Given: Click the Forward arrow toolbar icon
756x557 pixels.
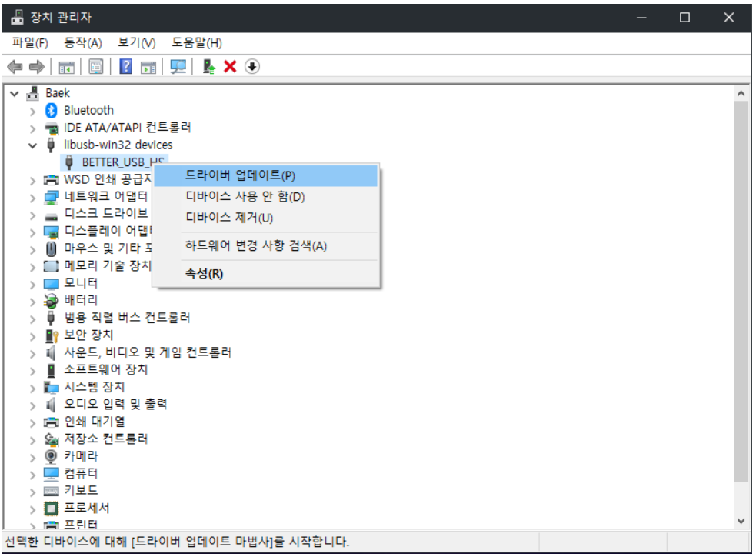Looking at the screenshot, I should (x=37, y=67).
